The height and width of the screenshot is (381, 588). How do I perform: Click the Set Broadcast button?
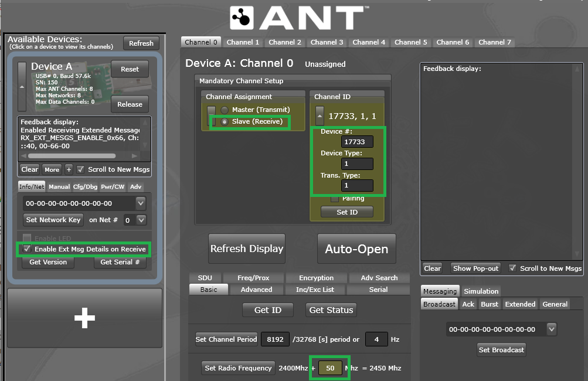tap(501, 350)
